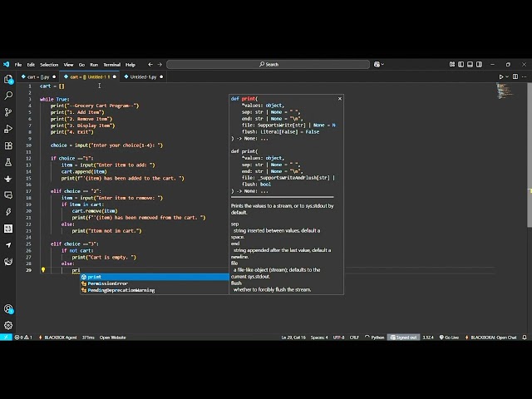Click the BLACKBOX Agent status item
This screenshot has height=399, width=532.
coord(57,337)
